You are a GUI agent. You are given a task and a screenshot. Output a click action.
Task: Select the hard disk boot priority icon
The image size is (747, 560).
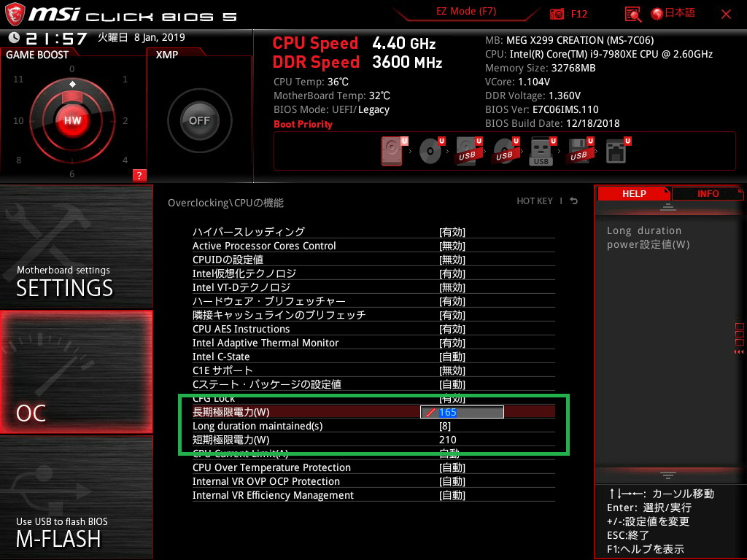click(393, 151)
